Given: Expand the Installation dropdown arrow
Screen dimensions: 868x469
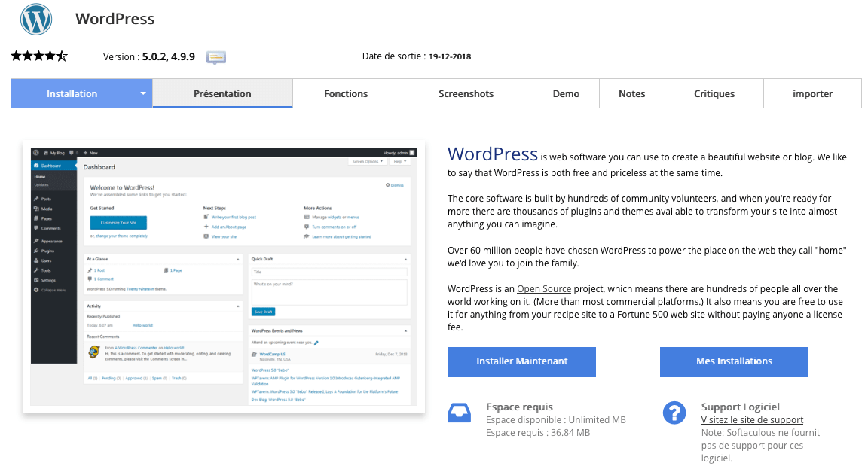Looking at the screenshot, I should [143, 93].
